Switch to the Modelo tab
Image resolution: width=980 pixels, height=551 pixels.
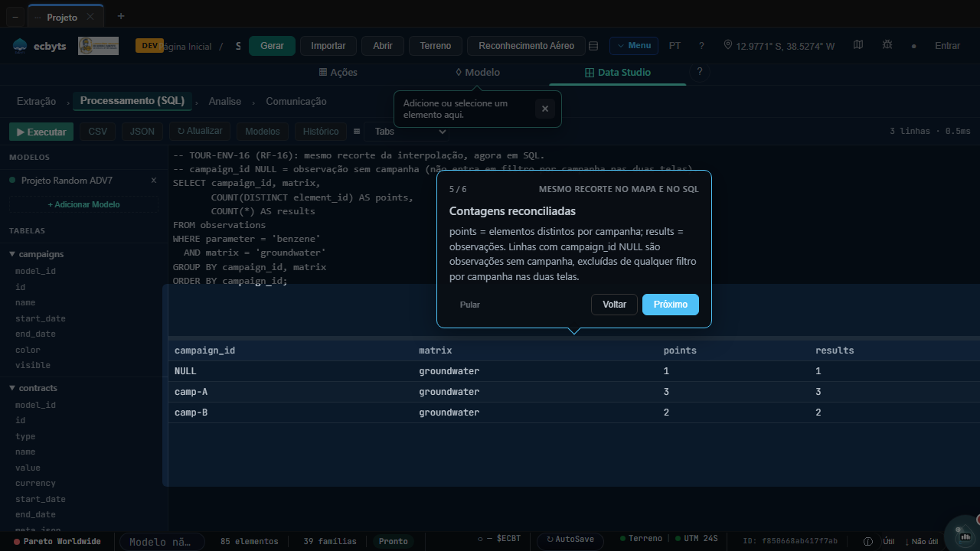(477, 73)
